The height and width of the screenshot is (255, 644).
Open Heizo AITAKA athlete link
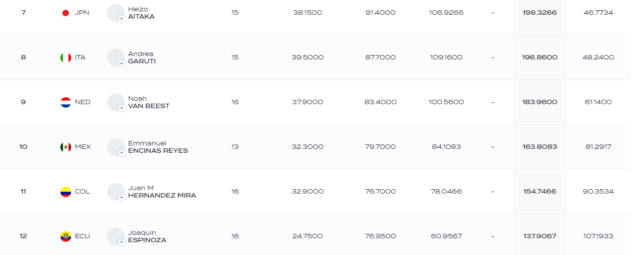tap(141, 13)
